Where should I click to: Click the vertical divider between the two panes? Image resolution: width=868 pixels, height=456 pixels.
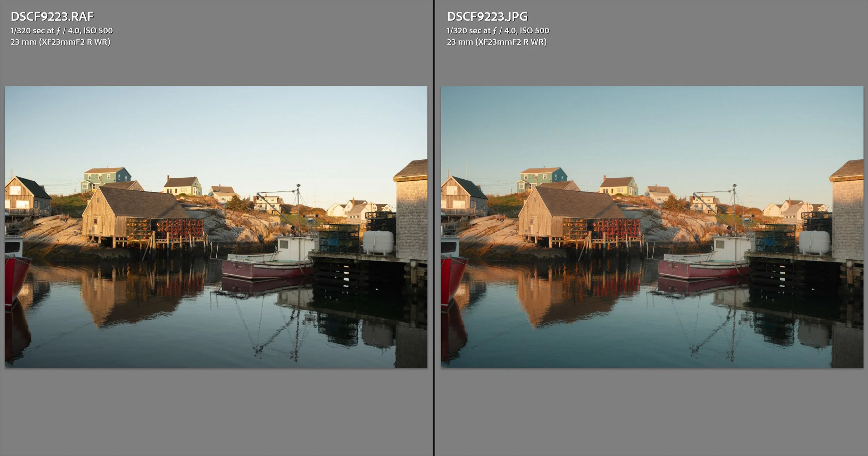click(x=434, y=226)
